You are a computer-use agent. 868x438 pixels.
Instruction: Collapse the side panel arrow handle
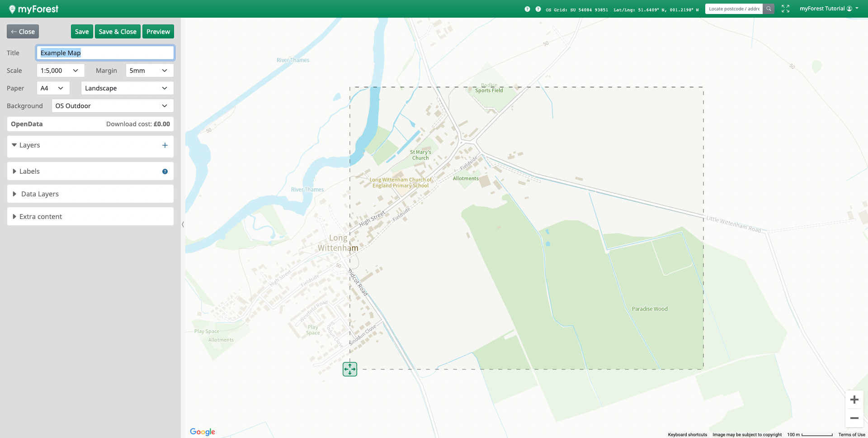click(183, 224)
